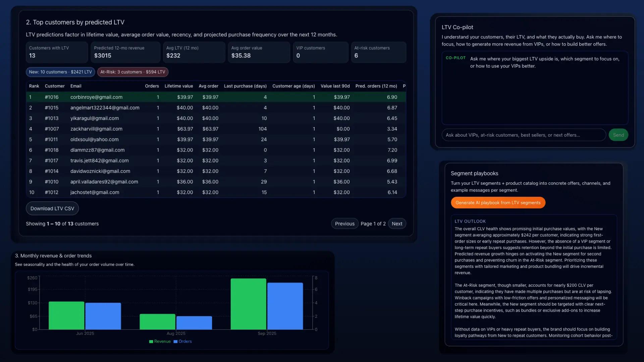This screenshot has height=362, width=644.
Task: Click the Aug 2025 green revenue bar
Action: [x=157, y=322]
